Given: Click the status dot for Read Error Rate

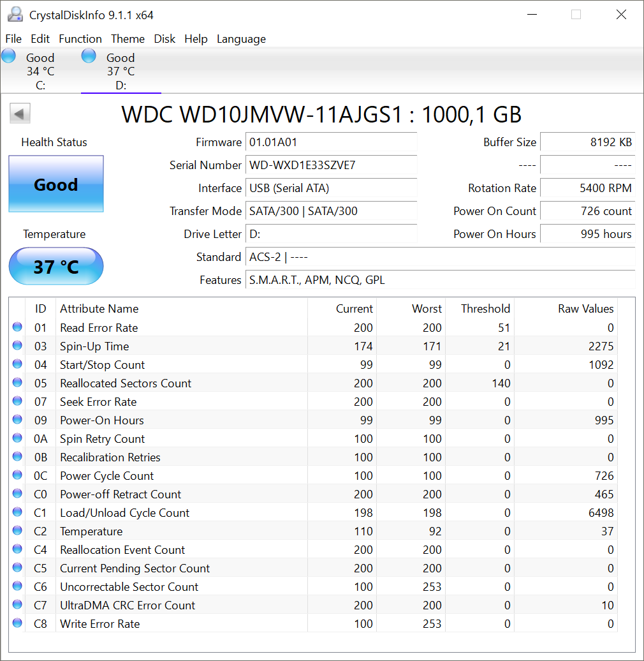Looking at the screenshot, I should (x=17, y=327).
